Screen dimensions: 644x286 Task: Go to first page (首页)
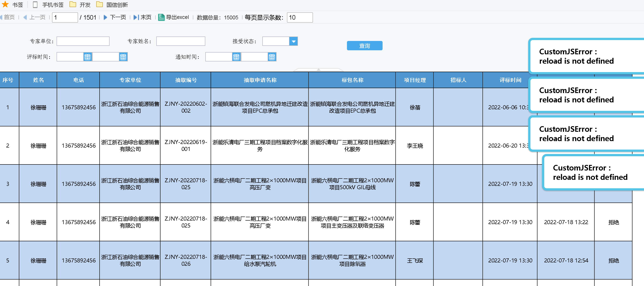pyautogui.click(x=8, y=17)
